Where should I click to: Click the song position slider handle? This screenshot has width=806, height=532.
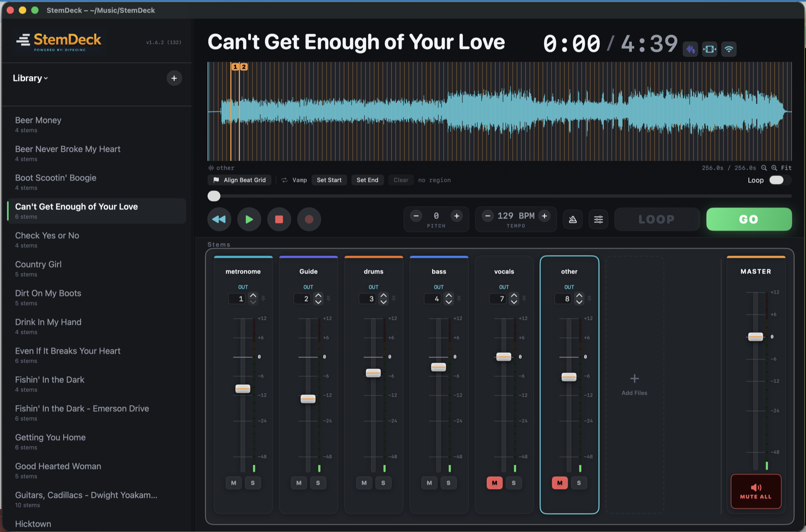214,196
